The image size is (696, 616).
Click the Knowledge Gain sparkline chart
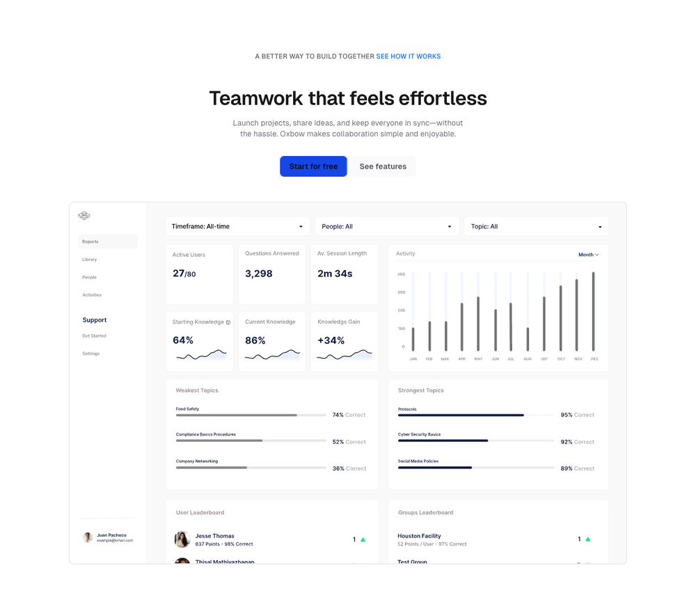[345, 355]
